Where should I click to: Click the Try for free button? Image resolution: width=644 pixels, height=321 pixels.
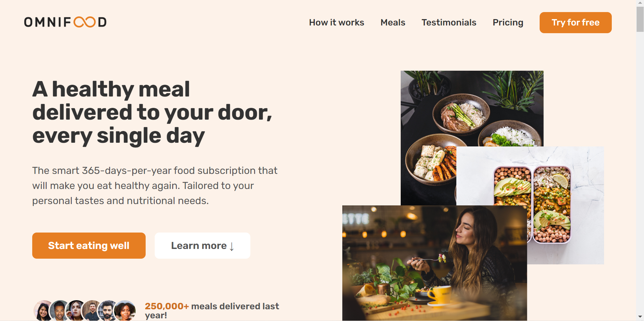click(x=576, y=22)
